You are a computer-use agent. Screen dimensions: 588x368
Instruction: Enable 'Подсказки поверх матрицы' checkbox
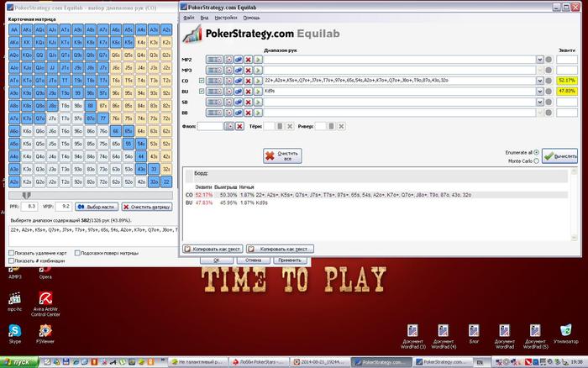click(77, 253)
